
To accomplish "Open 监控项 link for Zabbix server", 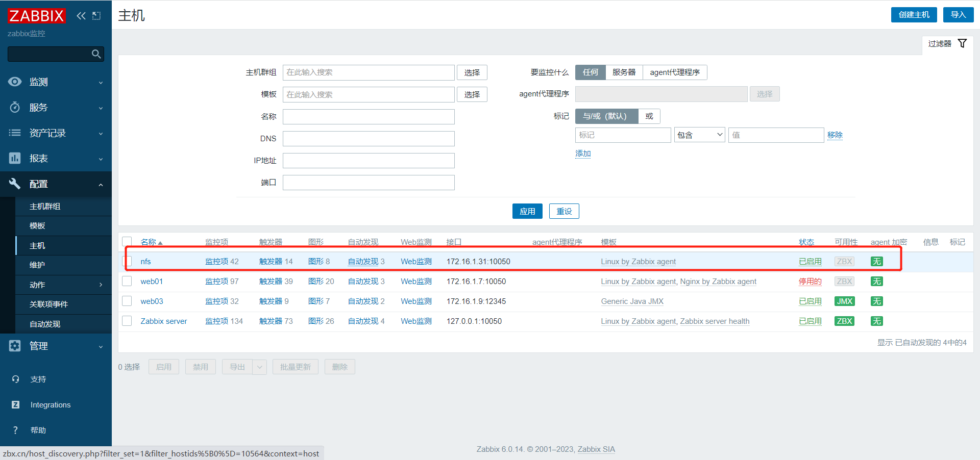I will pyautogui.click(x=216, y=321).
